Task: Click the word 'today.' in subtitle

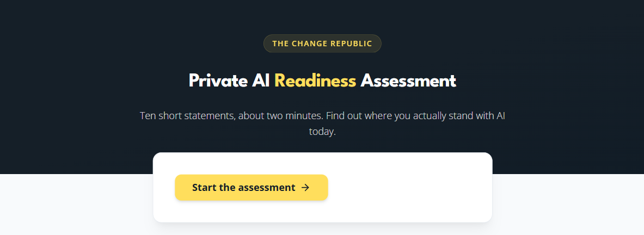Action: (x=322, y=133)
